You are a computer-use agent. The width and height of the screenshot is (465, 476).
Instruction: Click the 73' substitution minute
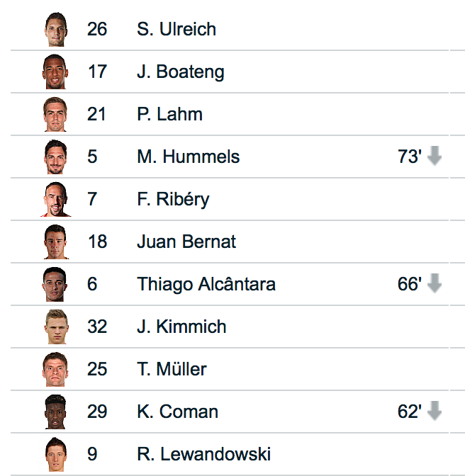(410, 157)
